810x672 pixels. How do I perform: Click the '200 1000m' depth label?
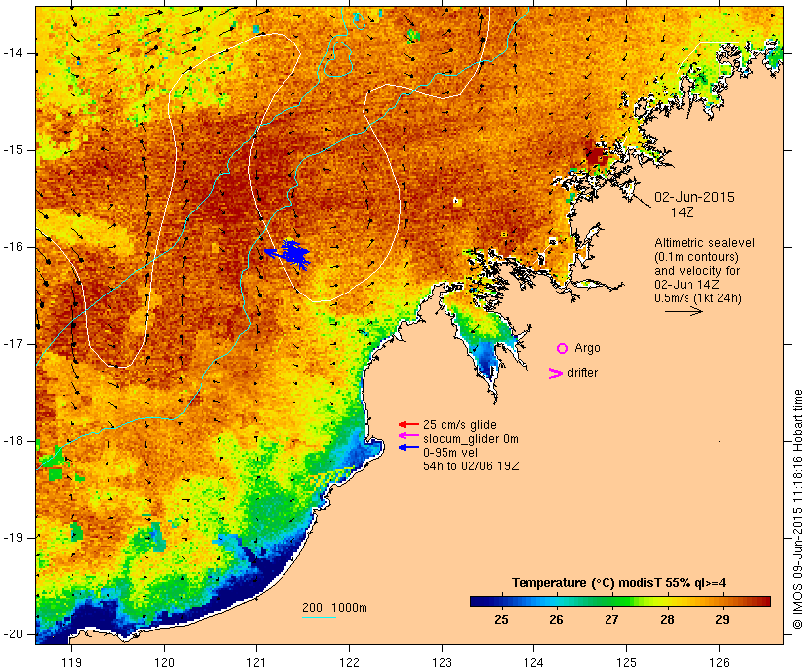click(335, 608)
